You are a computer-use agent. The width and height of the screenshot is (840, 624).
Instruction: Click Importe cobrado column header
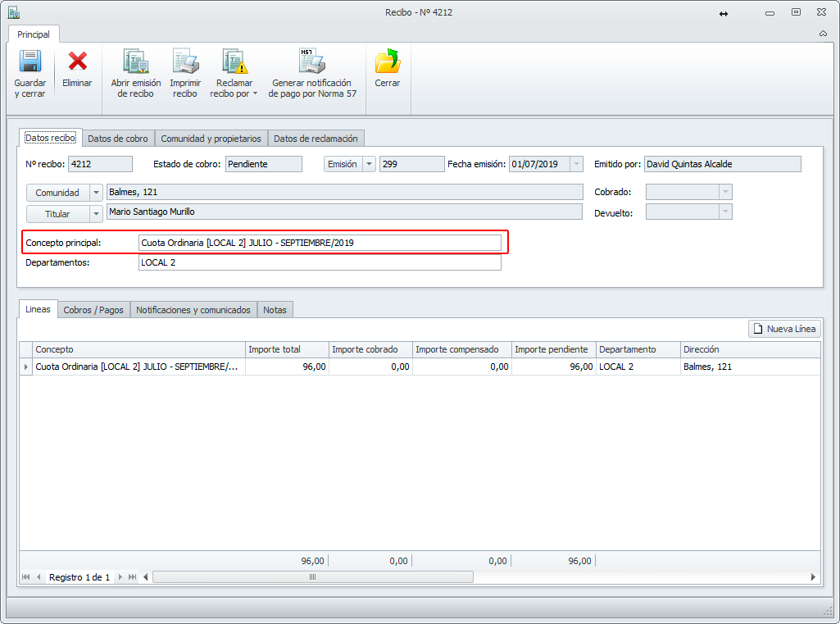click(x=370, y=349)
